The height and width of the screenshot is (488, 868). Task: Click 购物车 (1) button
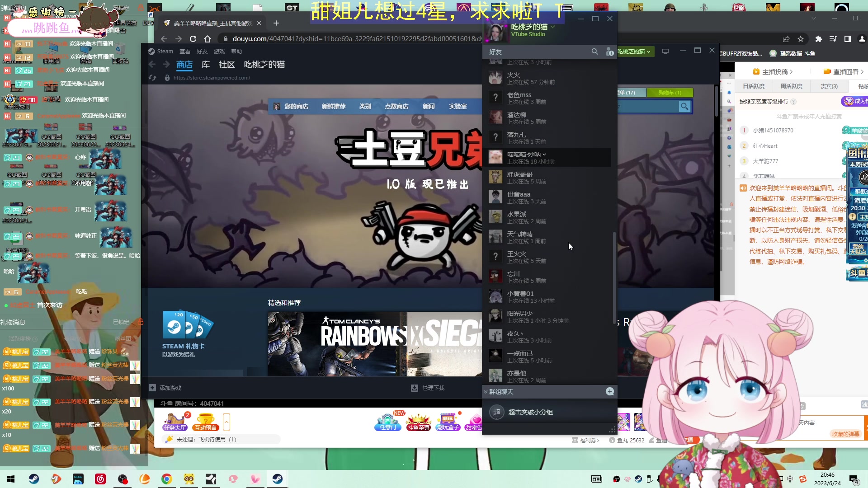[x=670, y=93]
